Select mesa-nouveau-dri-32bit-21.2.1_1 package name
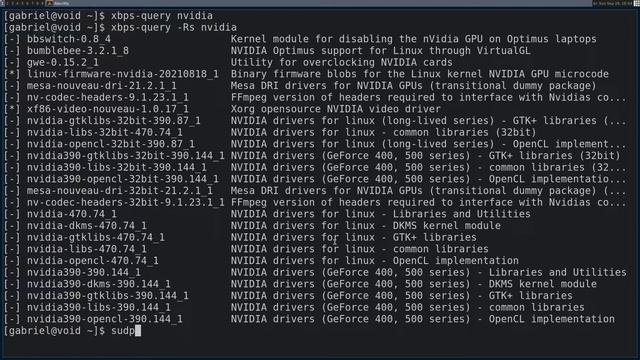This screenshot has height=360, width=640. (x=120, y=191)
